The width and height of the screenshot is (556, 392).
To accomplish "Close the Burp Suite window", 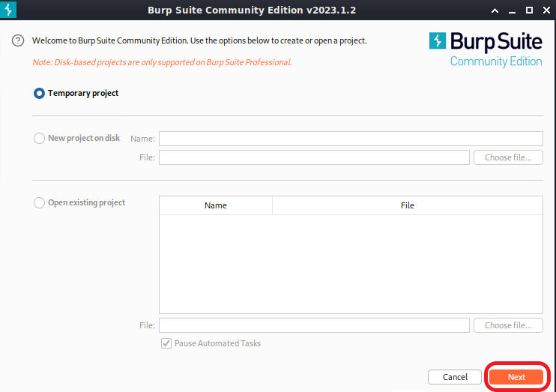I will coord(546,10).
